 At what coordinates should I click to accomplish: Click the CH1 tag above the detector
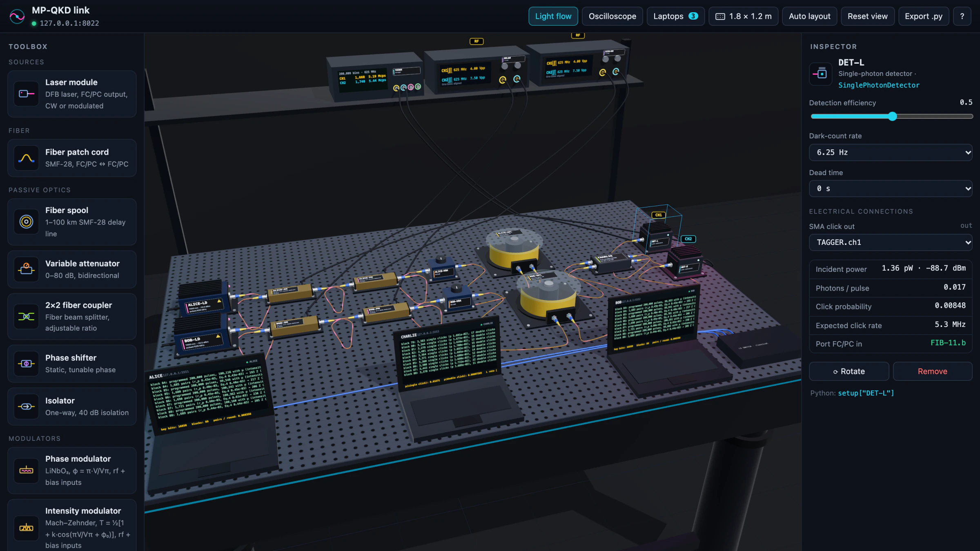click(x=658, y=215)
